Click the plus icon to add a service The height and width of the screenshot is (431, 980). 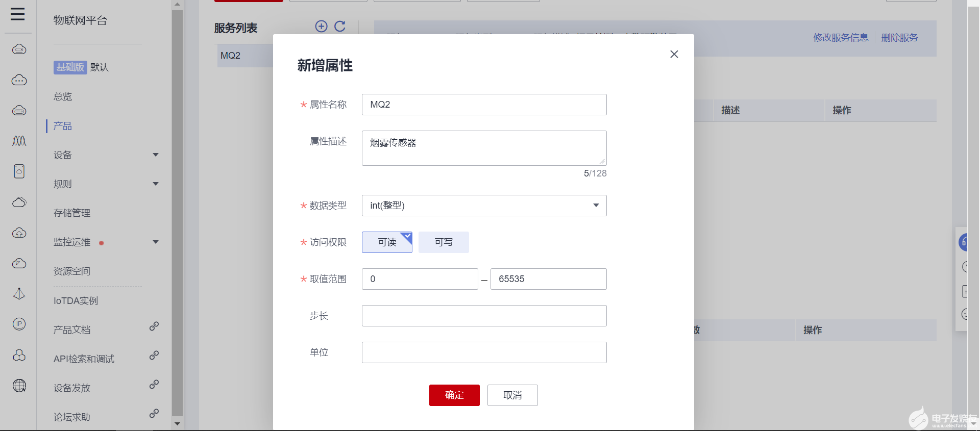[321, 27]
